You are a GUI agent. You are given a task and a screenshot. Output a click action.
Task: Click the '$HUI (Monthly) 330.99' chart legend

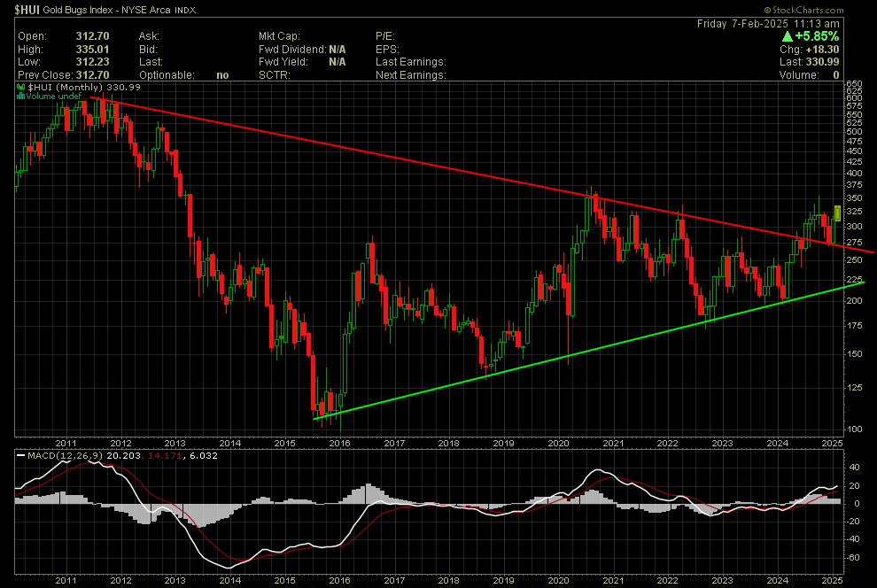pos(84,87)
